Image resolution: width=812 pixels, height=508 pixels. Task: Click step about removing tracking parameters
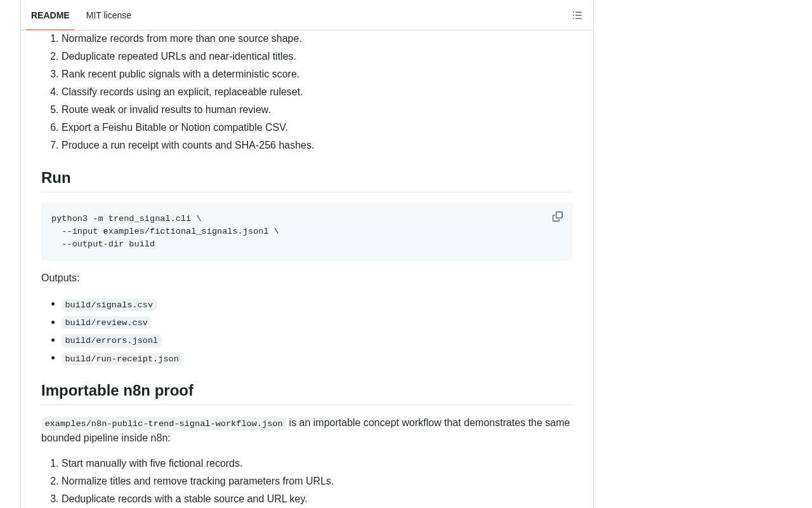[x=197, y=481]
